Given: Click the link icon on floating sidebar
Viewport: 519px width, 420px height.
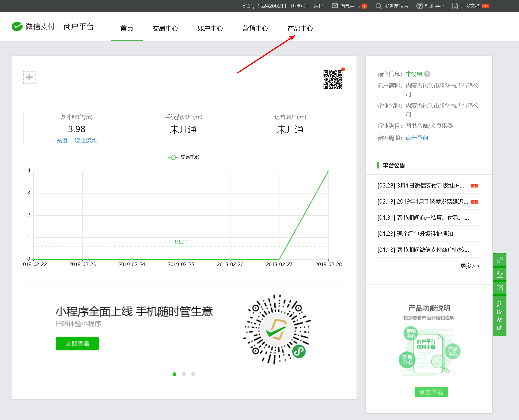Looking at the screenshot, I should coord(499,260).
